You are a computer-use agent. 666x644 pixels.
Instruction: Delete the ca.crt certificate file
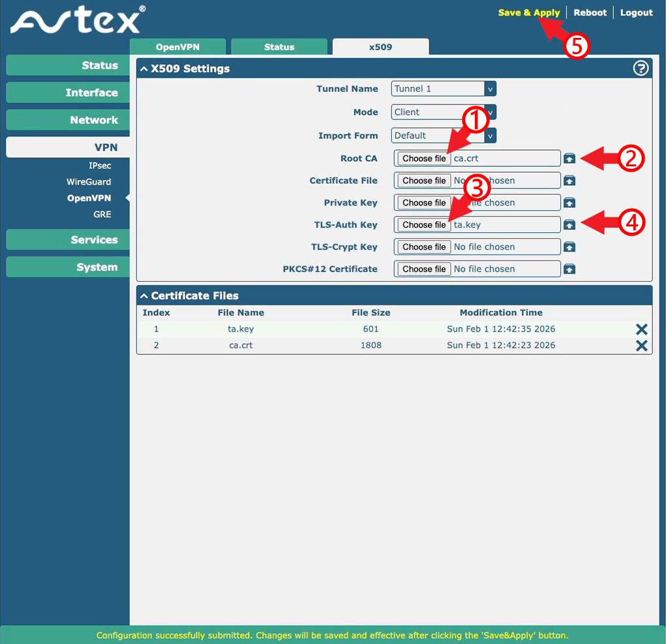(641, 346)
